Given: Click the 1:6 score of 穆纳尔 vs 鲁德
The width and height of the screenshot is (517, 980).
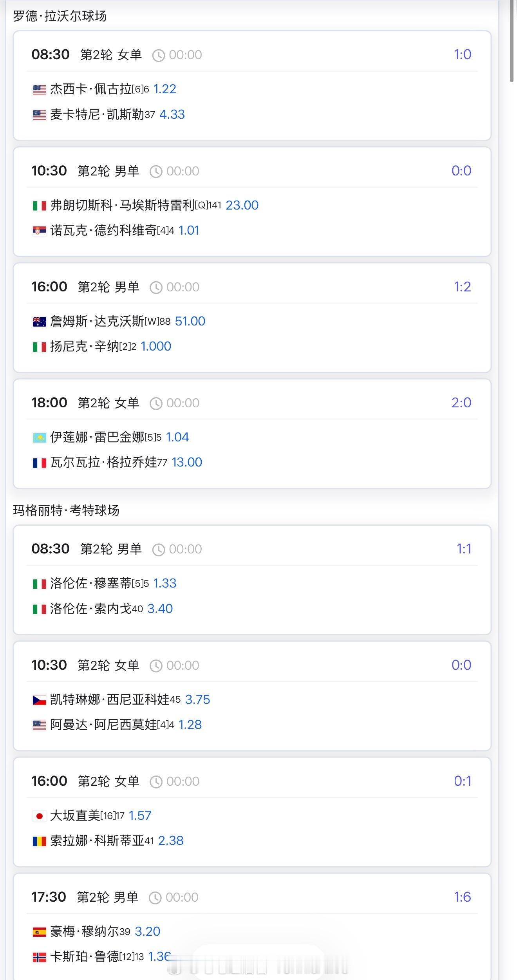Looking at the screenshot, I should click(x=462, y=897).
